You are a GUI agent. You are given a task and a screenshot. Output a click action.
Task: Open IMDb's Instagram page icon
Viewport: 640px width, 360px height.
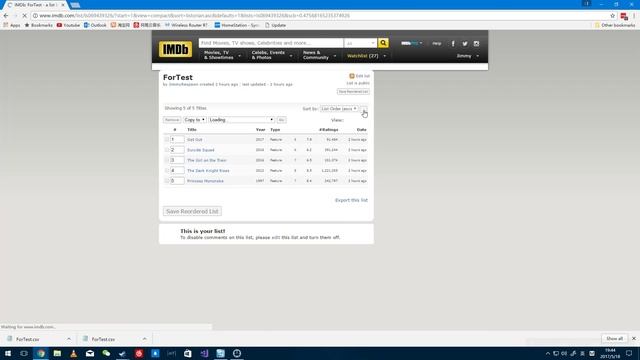476,44
